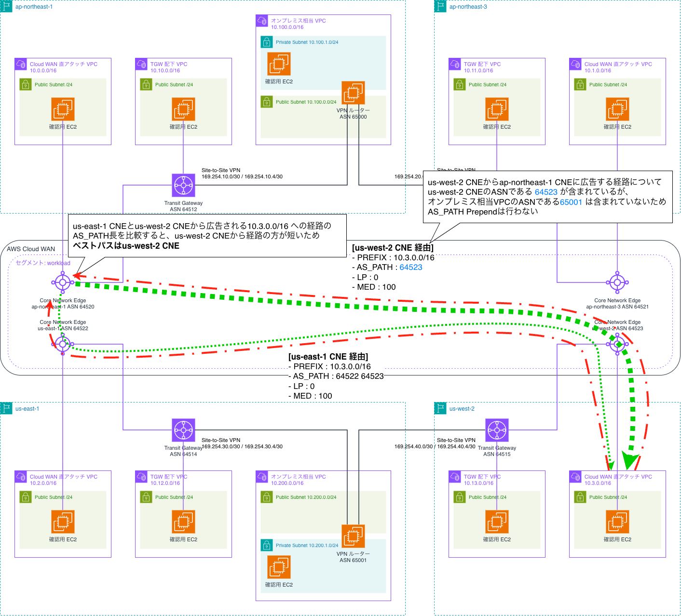
Task: Select EC2 icon in Private Subnet 10.200.1.0/24
Action: 279,567
